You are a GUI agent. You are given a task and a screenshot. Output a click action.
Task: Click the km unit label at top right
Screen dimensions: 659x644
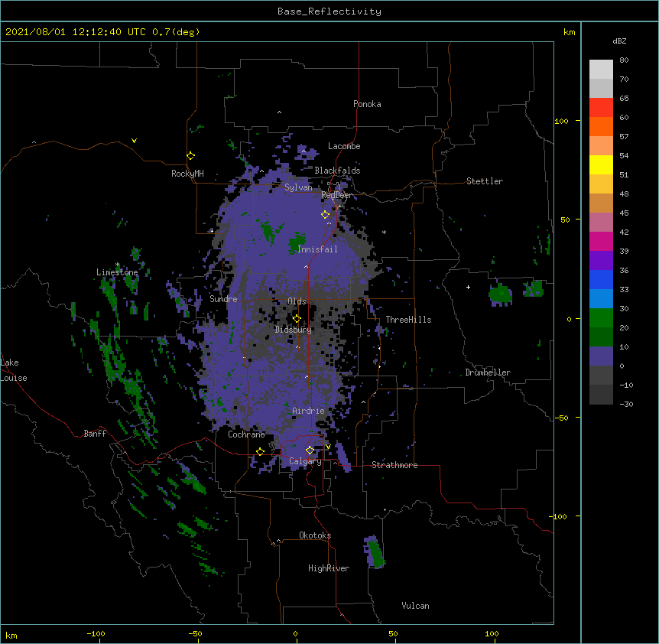(x=569, y=32)
